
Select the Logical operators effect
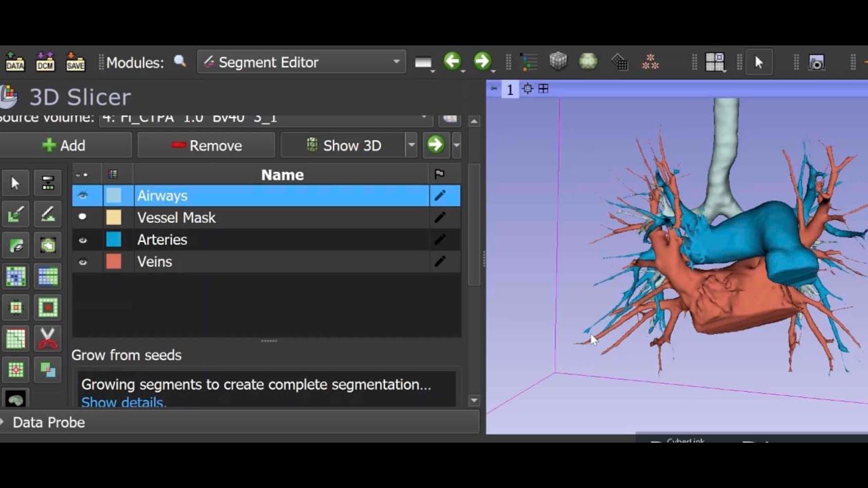(47, 369)
